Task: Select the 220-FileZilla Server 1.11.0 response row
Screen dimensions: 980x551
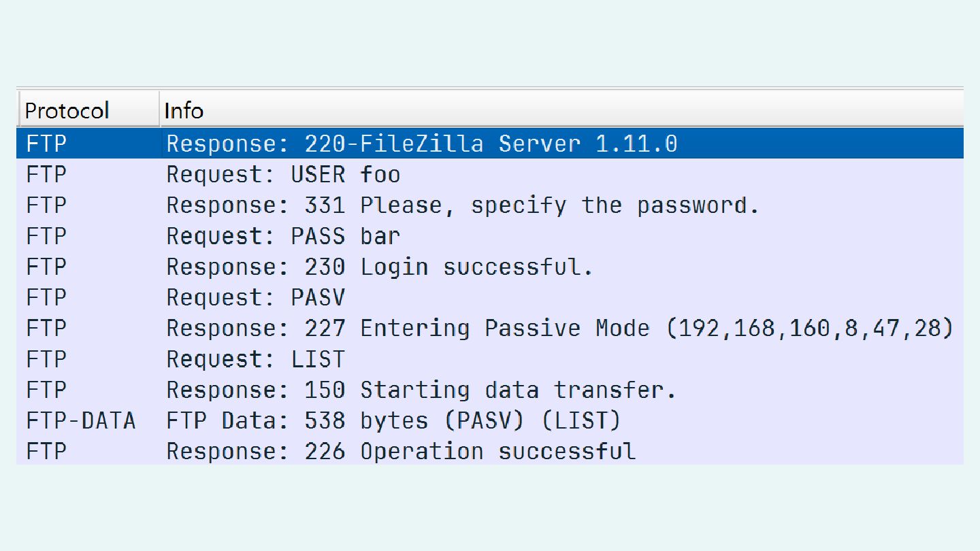Action: [490, 144]
